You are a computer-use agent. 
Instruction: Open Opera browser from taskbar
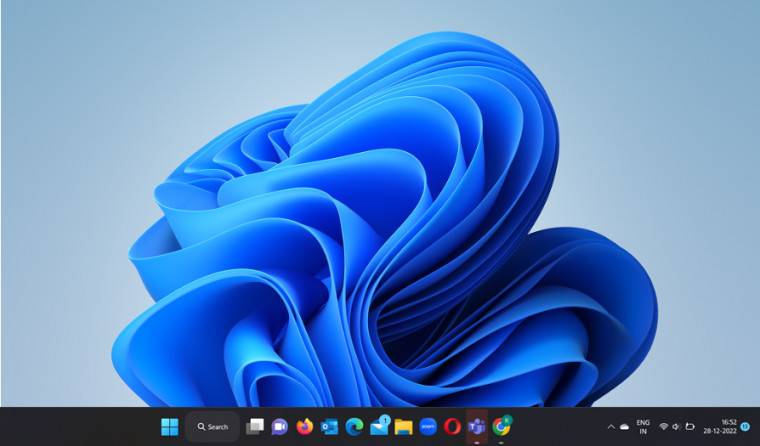coord(452,426)
